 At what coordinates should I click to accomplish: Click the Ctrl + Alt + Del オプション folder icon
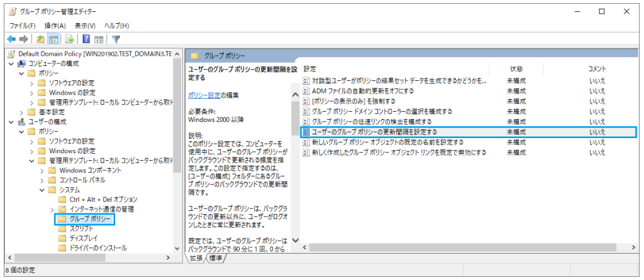point(62,200)
